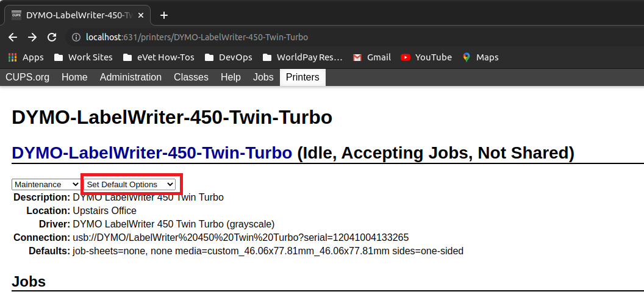This screenshot has width=644, height=300.
Task: Open the Administration section
Action: click(x=131, y=77)
